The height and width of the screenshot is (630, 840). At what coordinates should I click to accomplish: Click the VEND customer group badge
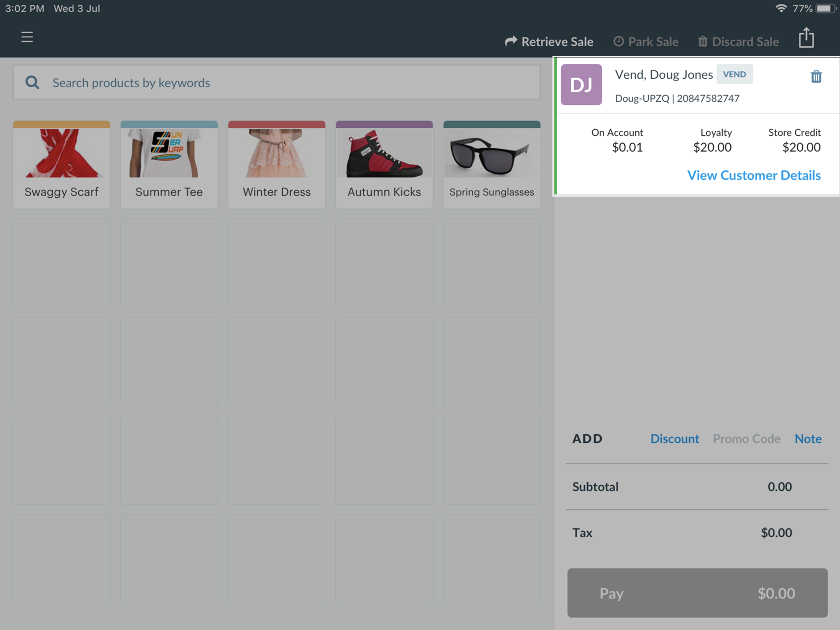(734, 74)
